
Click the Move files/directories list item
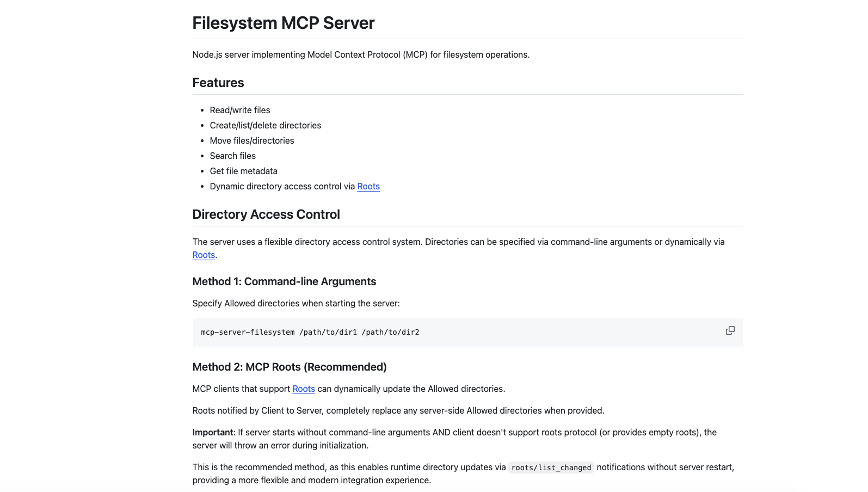click(x=252, y=140)
